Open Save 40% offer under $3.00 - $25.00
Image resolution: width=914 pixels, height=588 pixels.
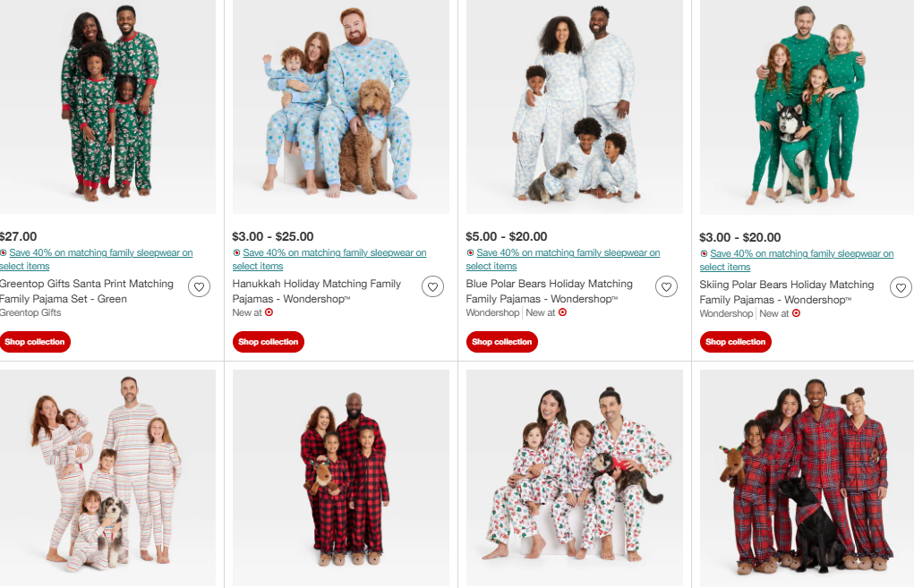pos(329,260)
